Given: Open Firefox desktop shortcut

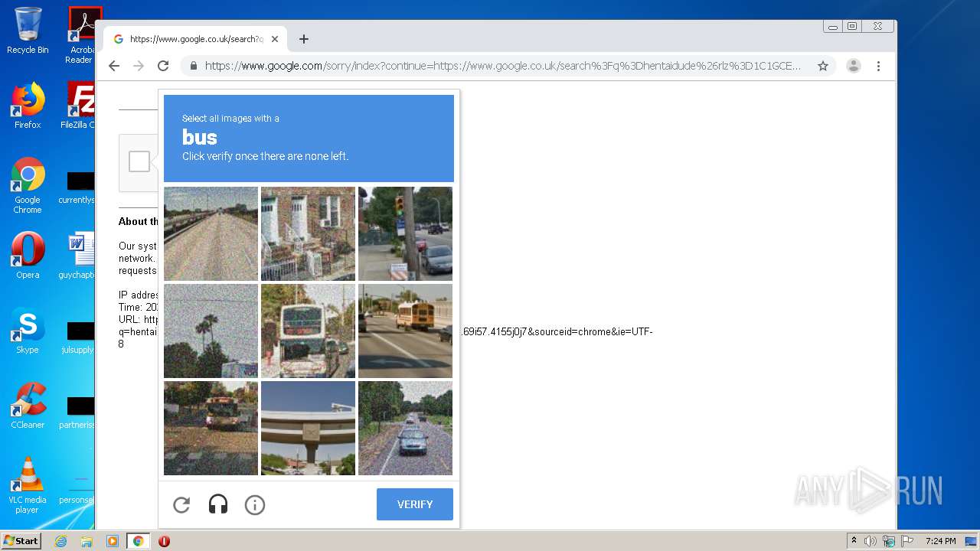Looking at the screenshot, I should 28,106.
